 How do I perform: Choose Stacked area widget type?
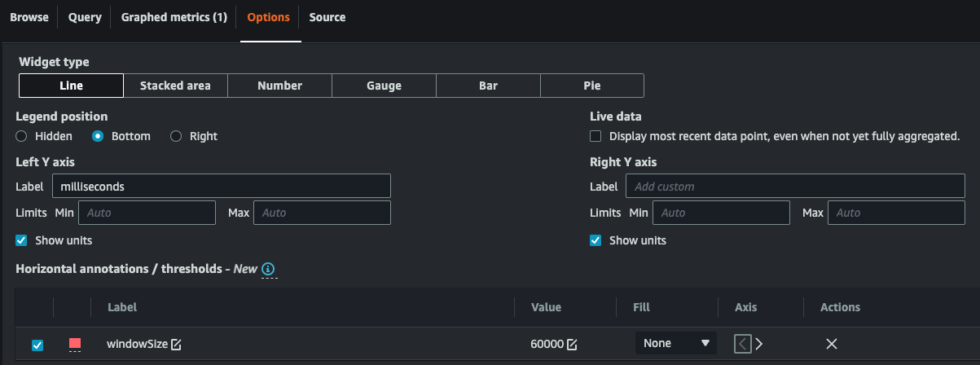click(175, 86)
